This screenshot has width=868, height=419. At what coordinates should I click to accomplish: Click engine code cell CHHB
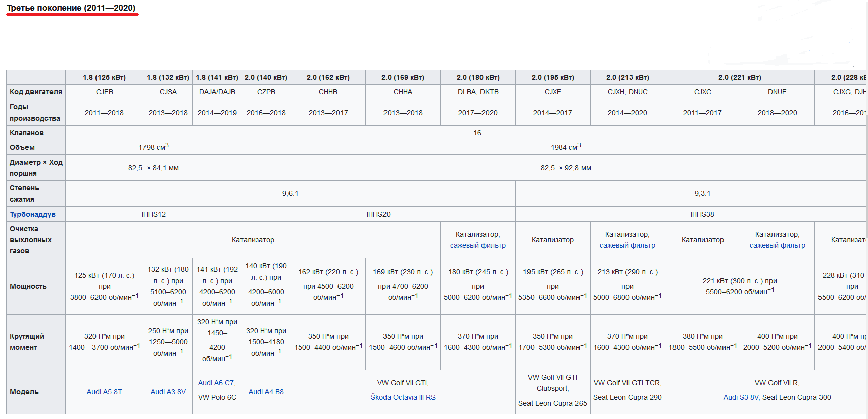328,92
